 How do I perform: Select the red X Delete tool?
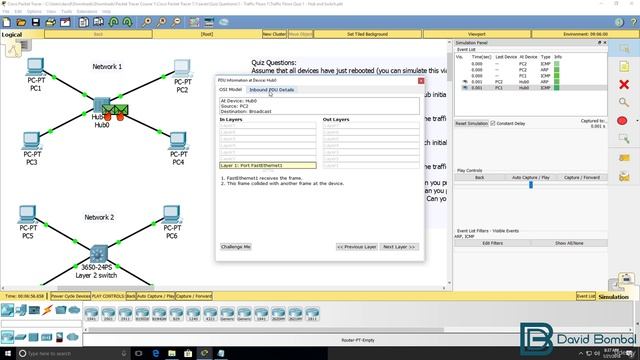click(x=624, y=84)
